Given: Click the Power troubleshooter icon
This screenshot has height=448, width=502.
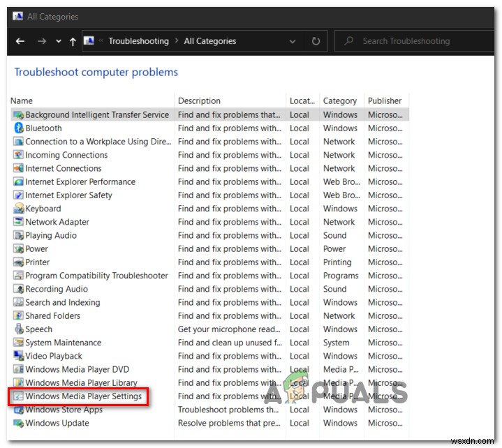Looking at the screenshot, I should (19, 248).
